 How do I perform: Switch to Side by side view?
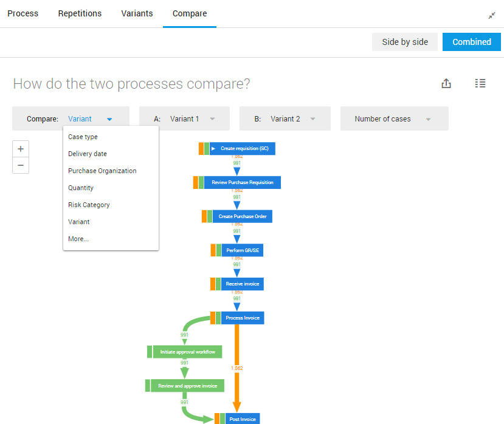coord(405,42)
